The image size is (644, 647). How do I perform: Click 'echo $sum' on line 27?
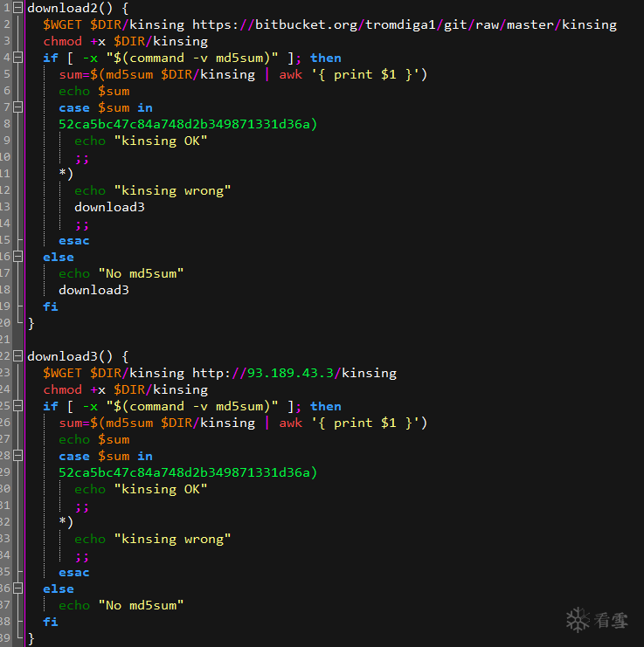[x=94, y=439]
